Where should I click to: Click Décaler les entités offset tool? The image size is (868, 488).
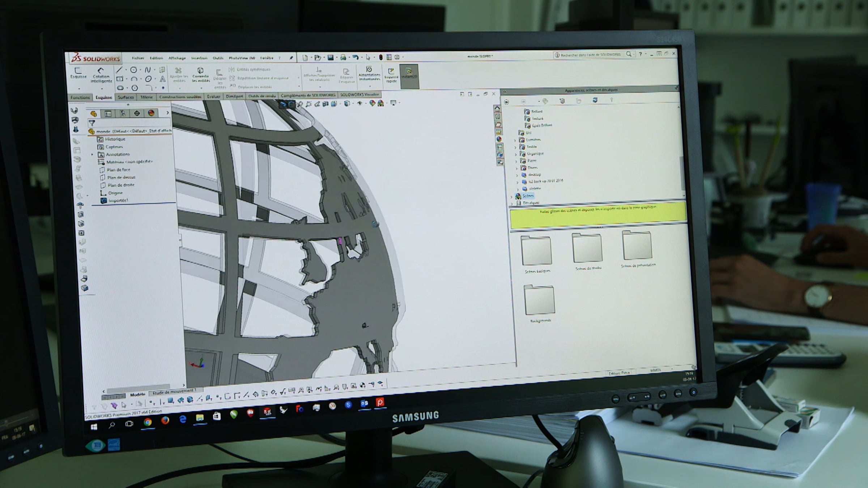coord(220,78)
